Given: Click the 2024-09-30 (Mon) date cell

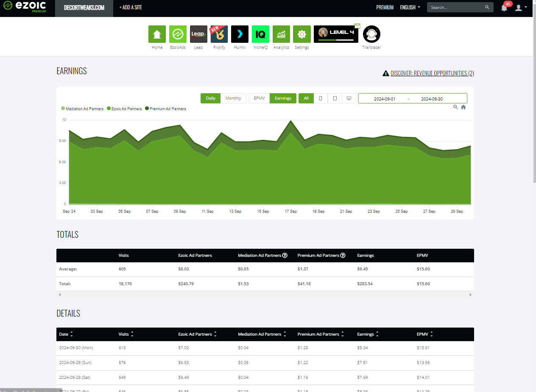Looking at the screenshot, I should [x=76, y=348].
